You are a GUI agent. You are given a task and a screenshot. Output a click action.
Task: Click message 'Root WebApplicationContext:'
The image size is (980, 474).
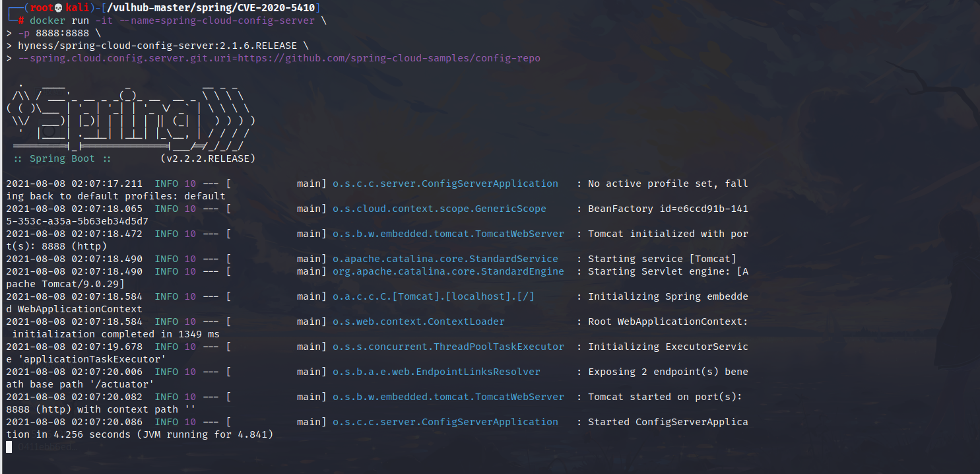(668, 322)
